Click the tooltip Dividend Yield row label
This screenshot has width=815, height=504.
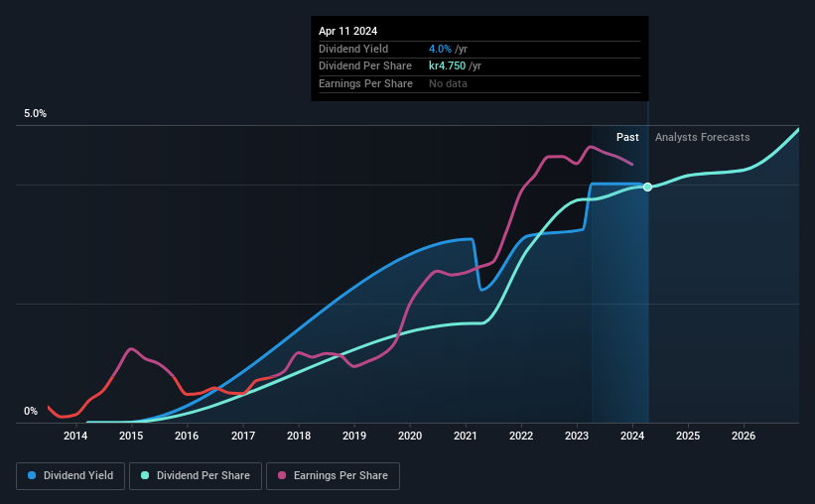pyautogui.click(x=353, y=49)
